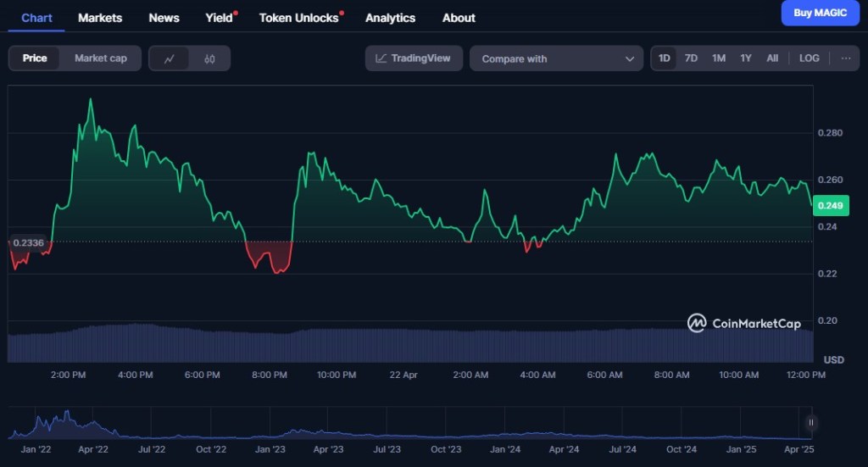The width and height of the screenshot is (868, 467).
Task: Select 1M time range
Action: point(719,58)
